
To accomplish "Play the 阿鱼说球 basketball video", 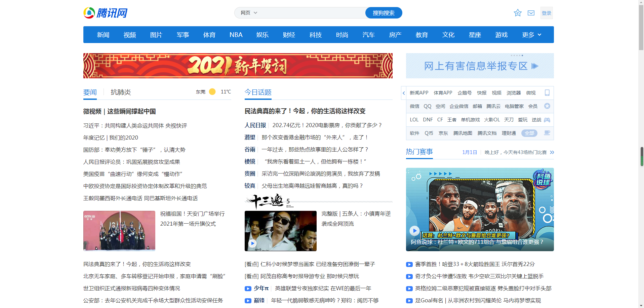I will pos(414,230).
